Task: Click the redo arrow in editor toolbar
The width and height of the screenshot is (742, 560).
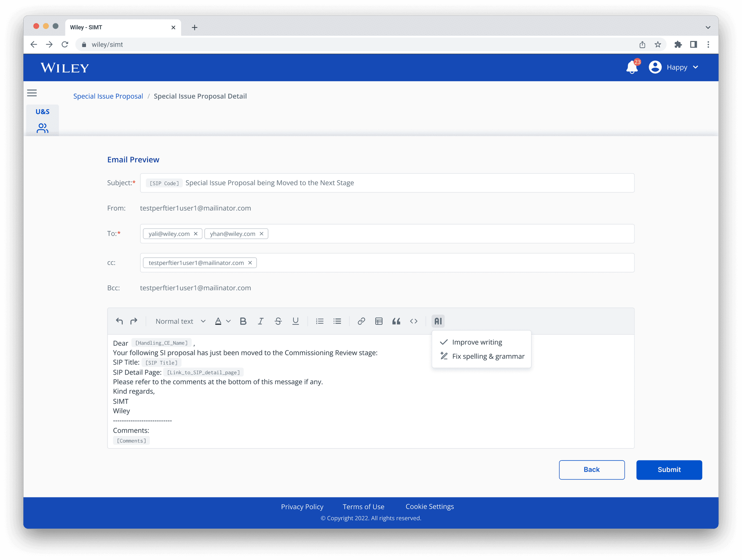Action: point(134,321)
